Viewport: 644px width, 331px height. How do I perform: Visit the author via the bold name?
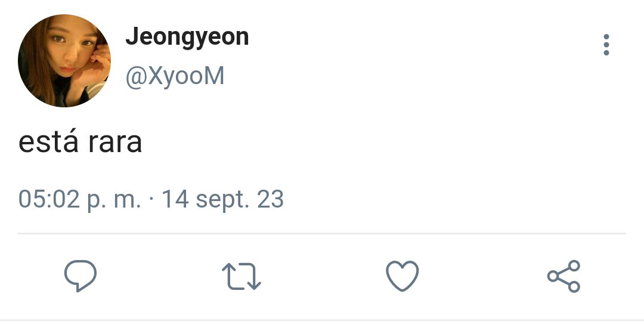tap(187, 38)
